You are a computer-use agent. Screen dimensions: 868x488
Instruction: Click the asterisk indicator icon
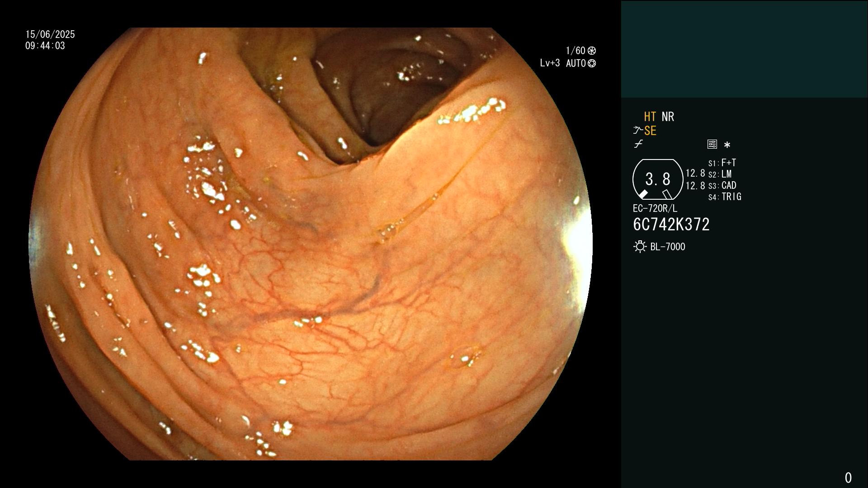[x=727, y=145]
